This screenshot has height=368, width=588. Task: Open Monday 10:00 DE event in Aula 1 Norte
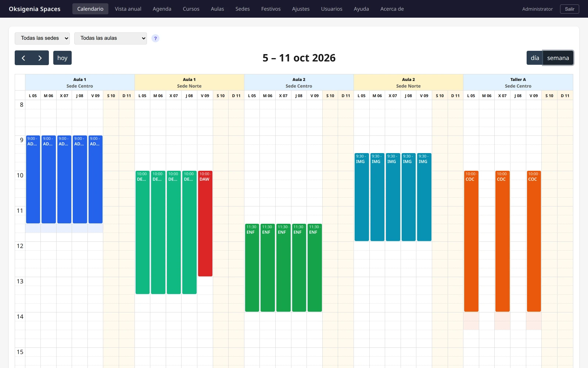143,232
